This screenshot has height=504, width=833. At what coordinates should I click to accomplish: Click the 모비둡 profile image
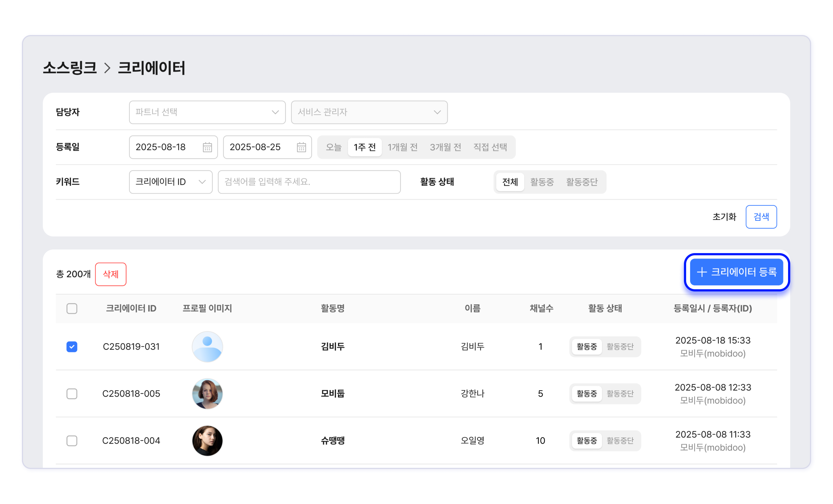coord(207,393)
